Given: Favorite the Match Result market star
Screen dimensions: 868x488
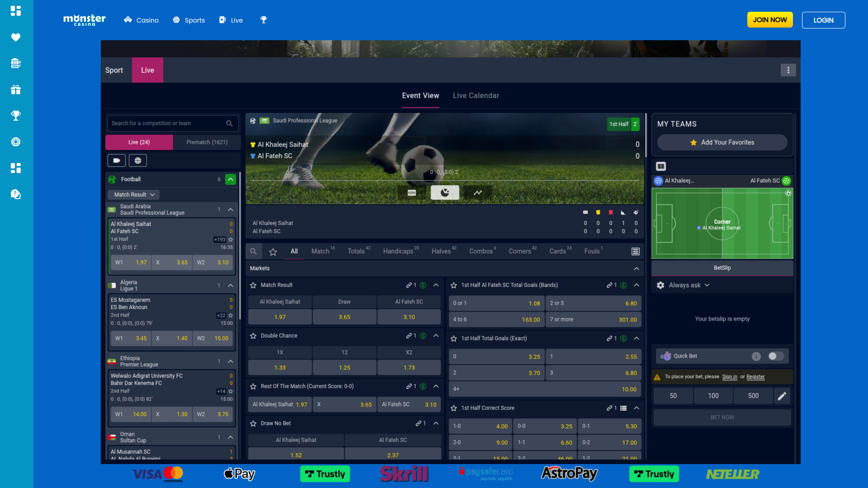Looking at the screenshot, I should point(252,285).
